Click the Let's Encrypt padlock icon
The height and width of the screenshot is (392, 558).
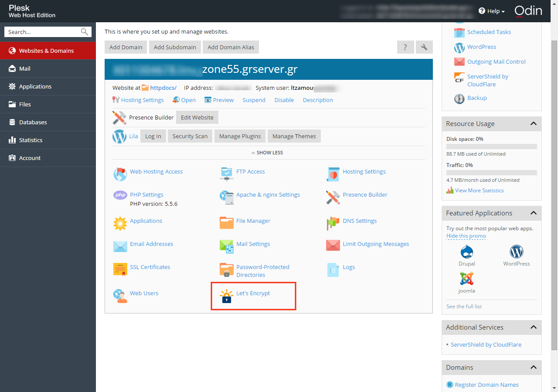[x=227, y=296]
